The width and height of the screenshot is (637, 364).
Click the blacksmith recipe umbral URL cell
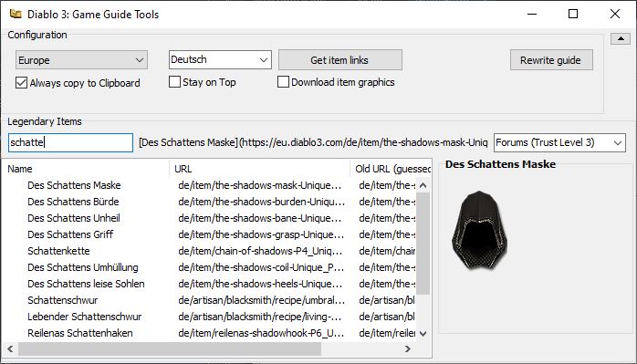click(x=262, y=300)
